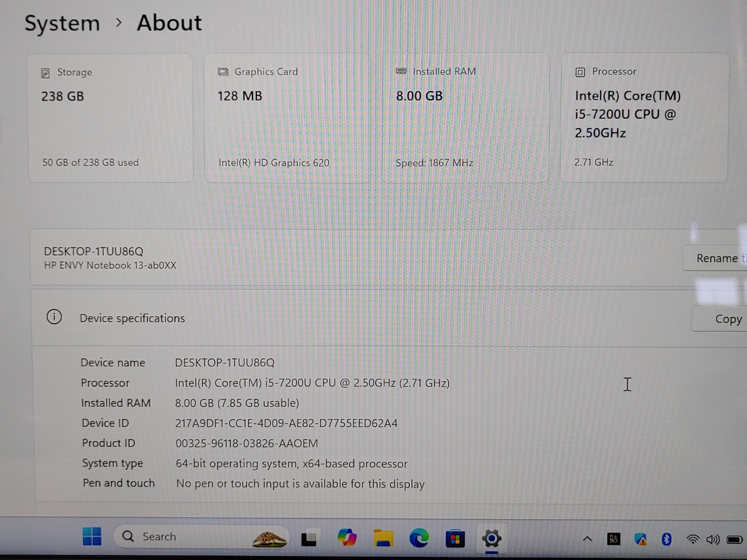Click the Installed RAM keyboard icon
Viewport: 747px width, 560px height.
click(400, 71)
